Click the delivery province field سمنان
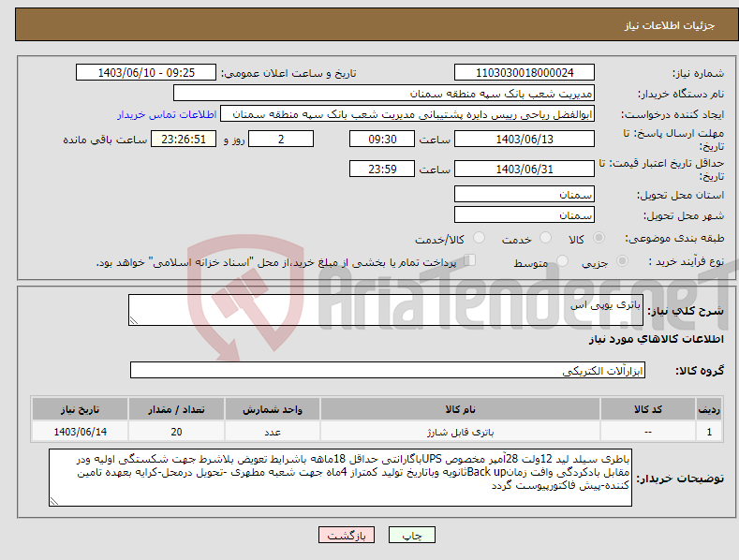 point(525,194)
